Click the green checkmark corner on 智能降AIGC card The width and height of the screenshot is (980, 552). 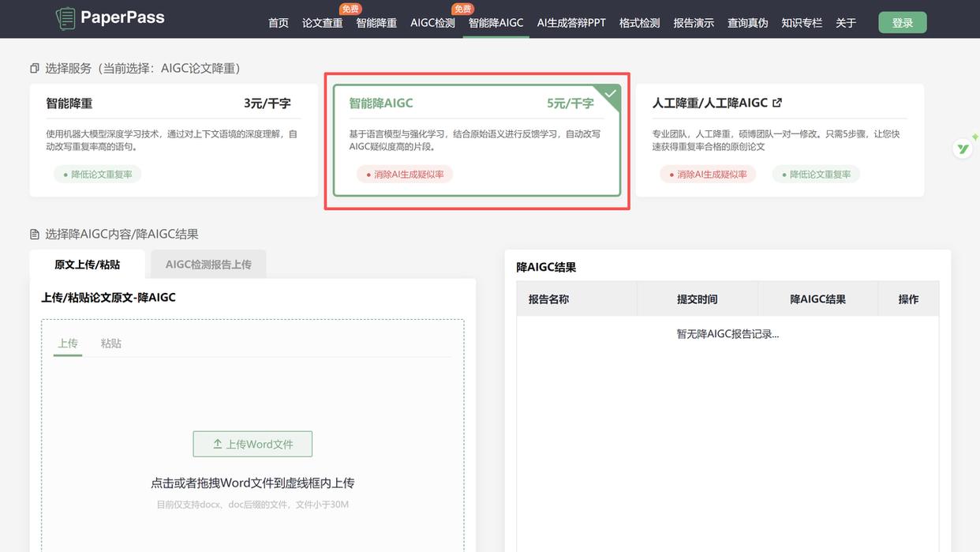tap(610, 93)
